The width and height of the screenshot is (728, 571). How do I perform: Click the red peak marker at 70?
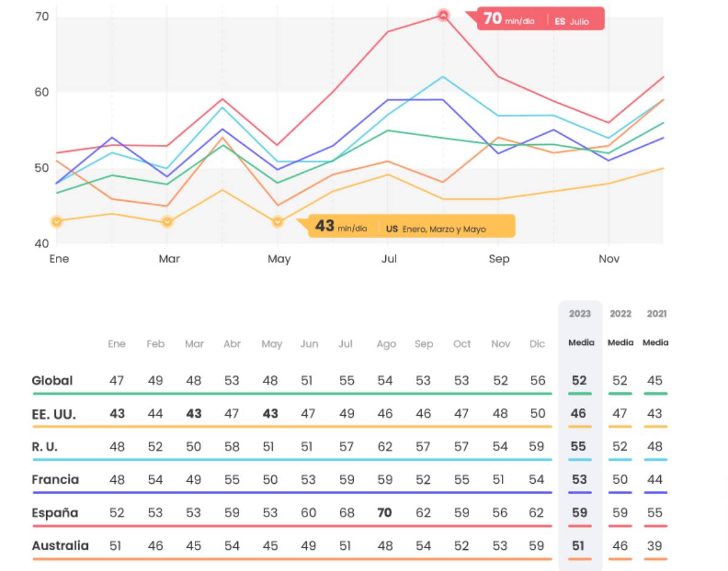pos(443,15)
